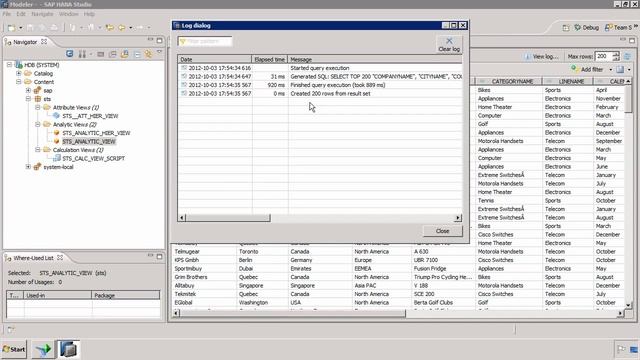Viewport: 640px width, 360px height.
Task: Close the Log dialog with Close button
Action: click(x=442, y=231)
